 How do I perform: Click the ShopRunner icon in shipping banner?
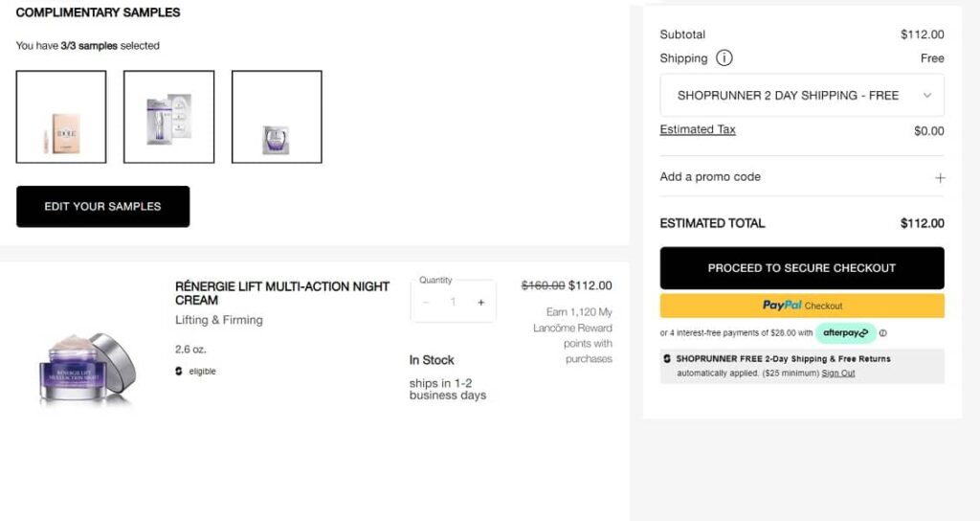[667, 359]
